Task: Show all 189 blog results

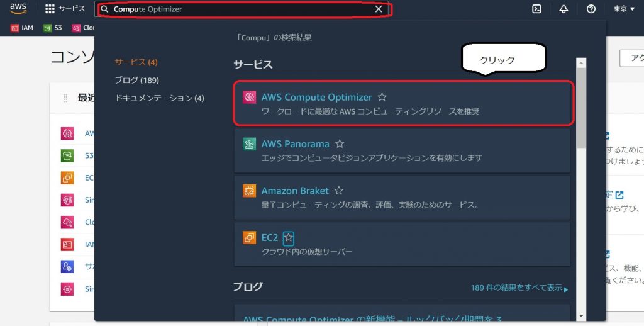Action: point(519,288)
